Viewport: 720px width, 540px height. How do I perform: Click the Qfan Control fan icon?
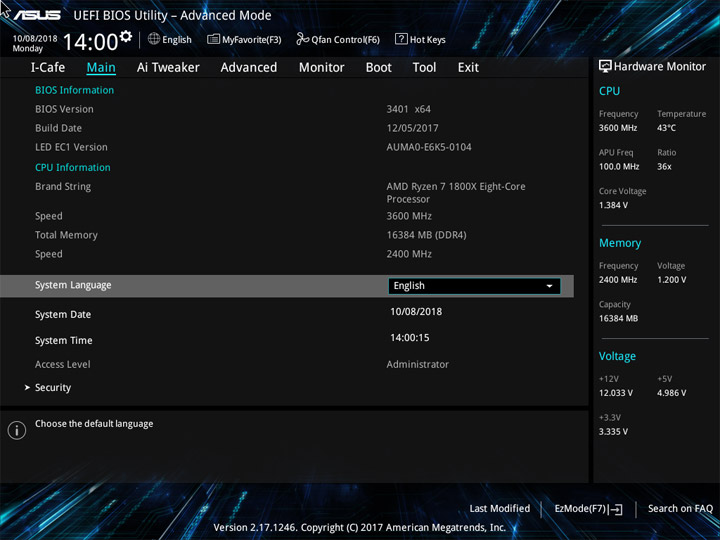click(x=302, y=39)
